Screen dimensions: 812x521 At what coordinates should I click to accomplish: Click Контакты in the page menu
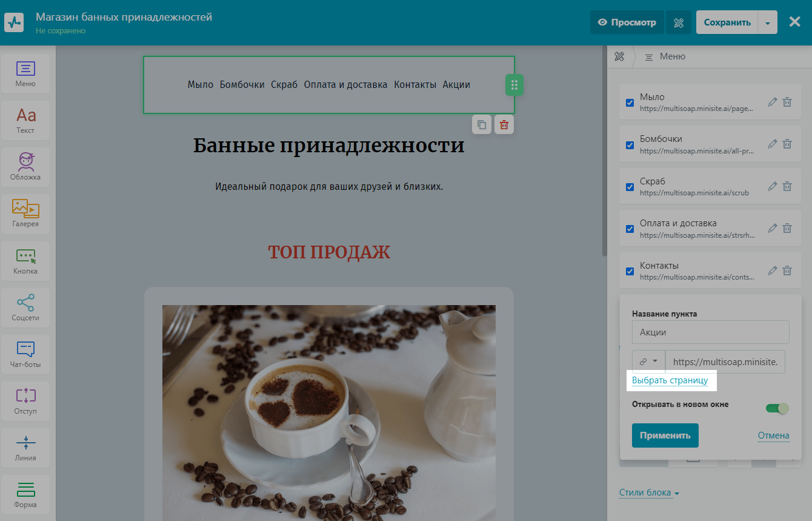415,85
